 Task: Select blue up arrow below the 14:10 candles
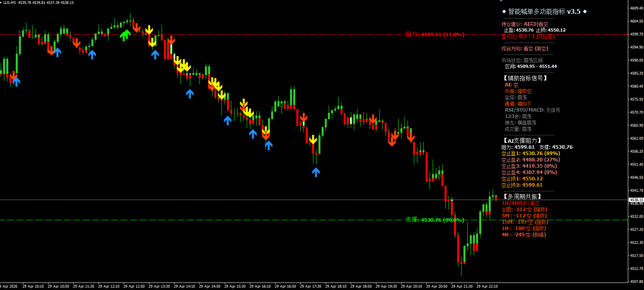coord(190,94)
